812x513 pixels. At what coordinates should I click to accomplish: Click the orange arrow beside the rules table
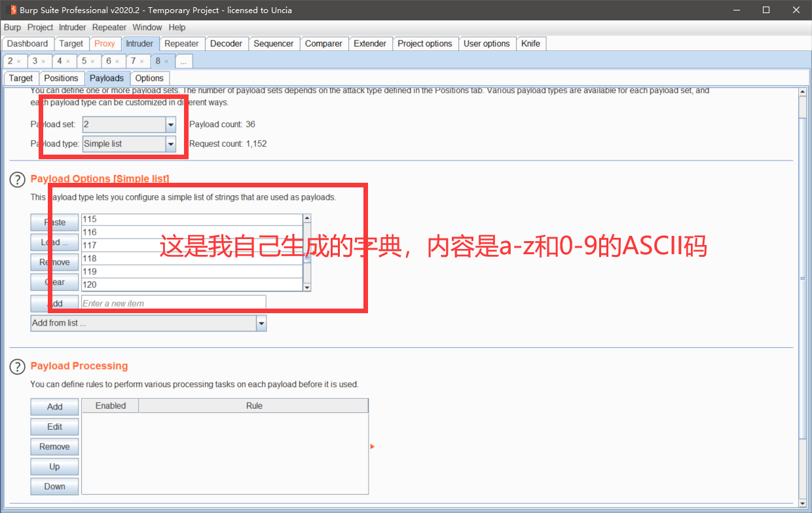point(372,446)
